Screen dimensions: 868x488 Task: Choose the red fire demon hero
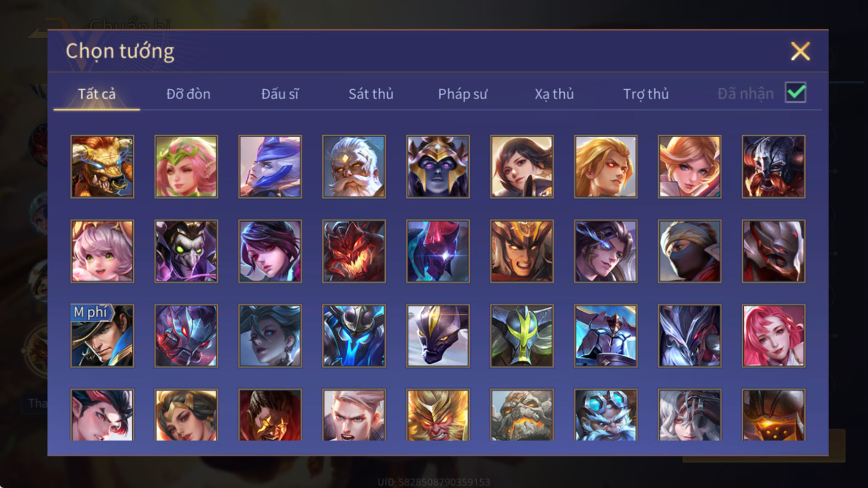[x=354, y=251]
